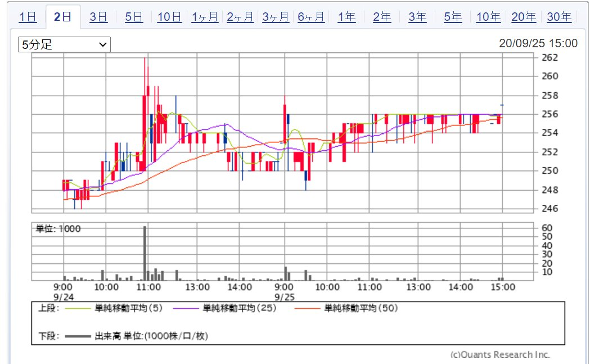
Task: Open the 3ヶ月 chart tab
Action: (x=276, y=17)
